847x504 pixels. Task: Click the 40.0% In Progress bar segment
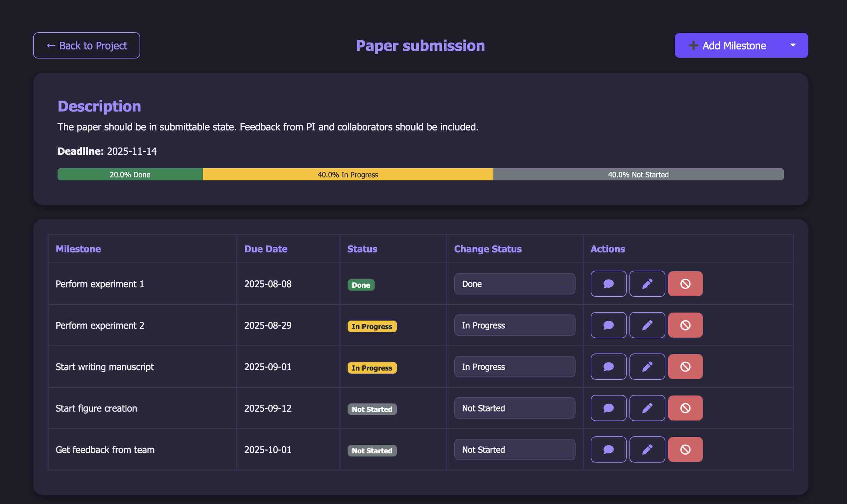pyautogui.click(x=348, y=174)
